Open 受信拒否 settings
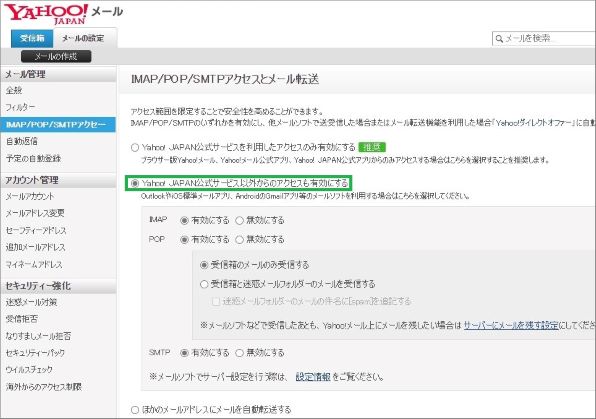Screen dimensions: 596x419 (x=22, y=319)
